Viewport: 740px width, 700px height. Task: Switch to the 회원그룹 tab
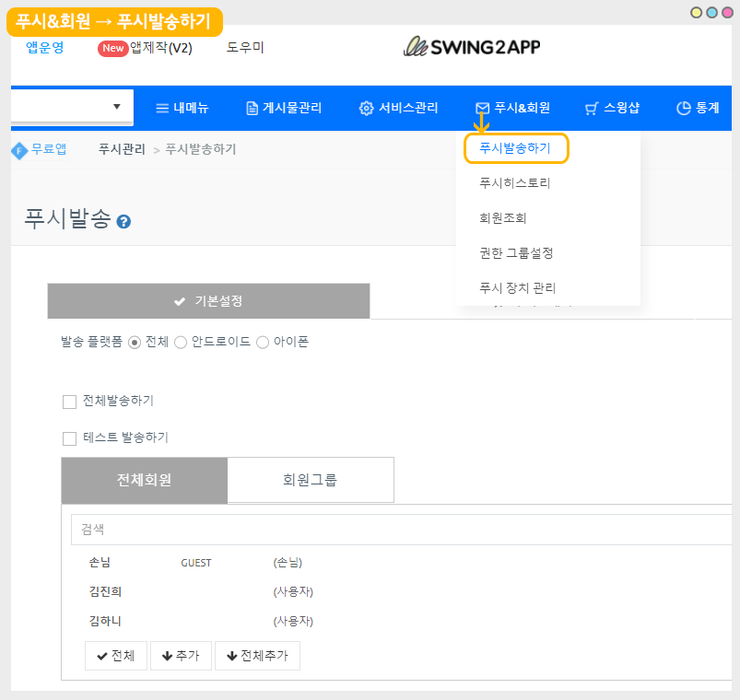(310, 480)
